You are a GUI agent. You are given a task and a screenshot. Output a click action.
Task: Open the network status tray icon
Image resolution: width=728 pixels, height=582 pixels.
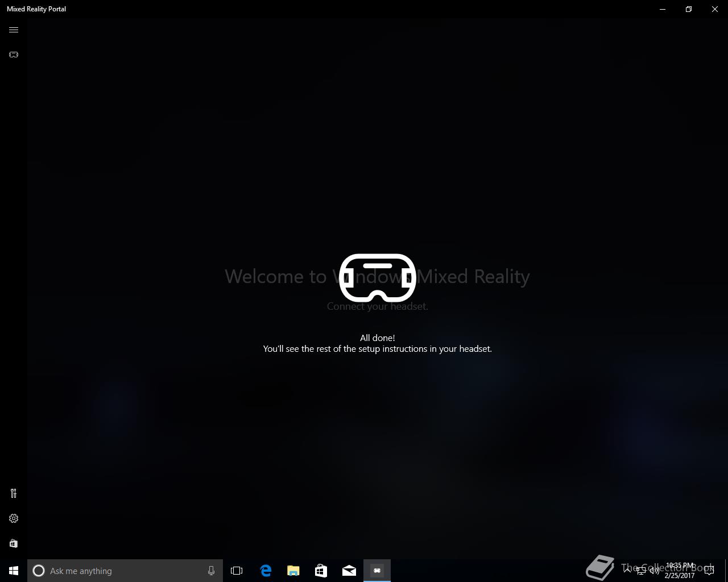pyautogui.click(x=641, y=571)
